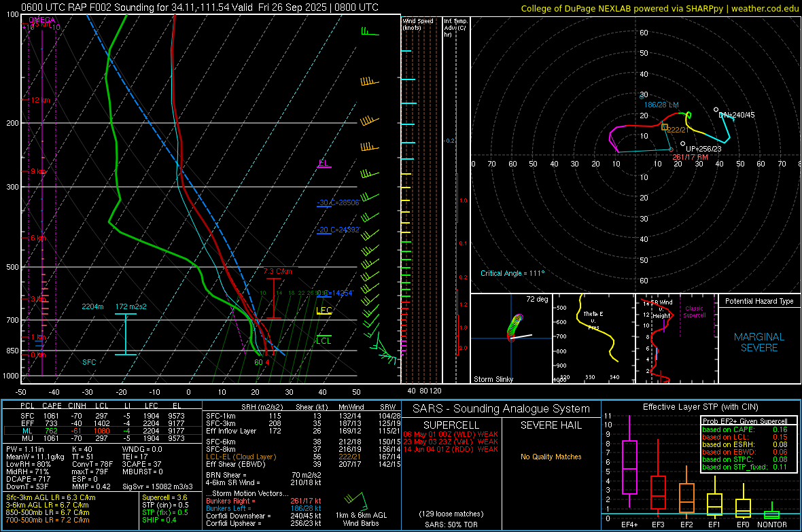Click the Potential Hazard Type header

(759, 301)
